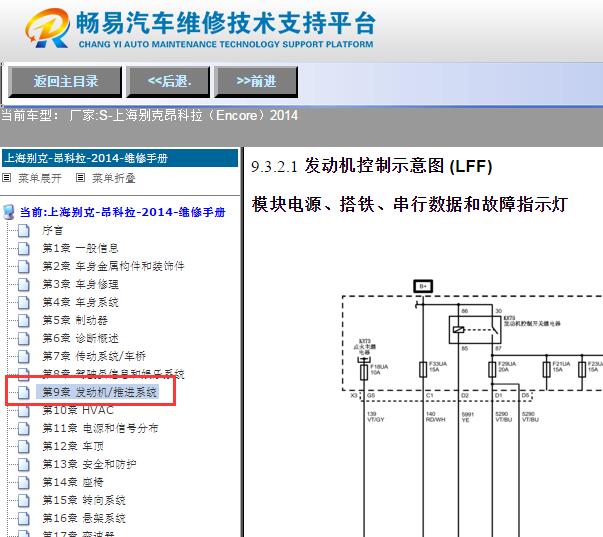This screenshot has width=603, height=537.
Task: Click the 上海别克-昂科拉-2014-维修手册 panel header
Action: pos(120,158)
